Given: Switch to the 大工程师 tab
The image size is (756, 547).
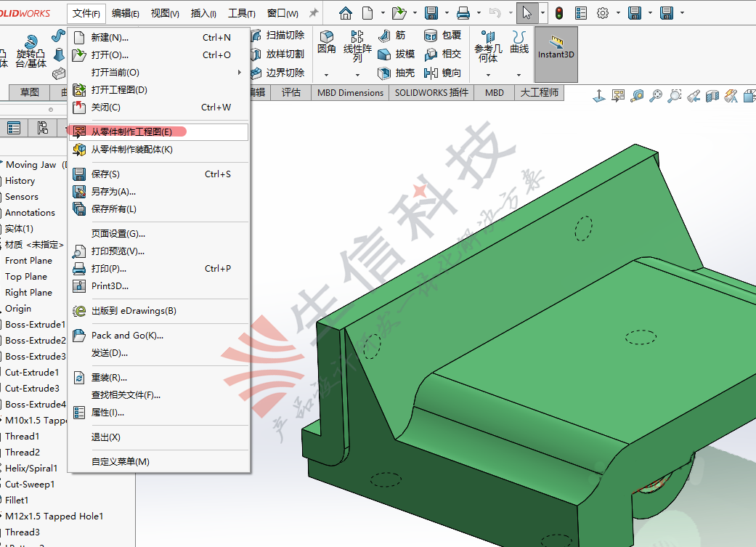Looking at the screenshot, I should (540, 92).
